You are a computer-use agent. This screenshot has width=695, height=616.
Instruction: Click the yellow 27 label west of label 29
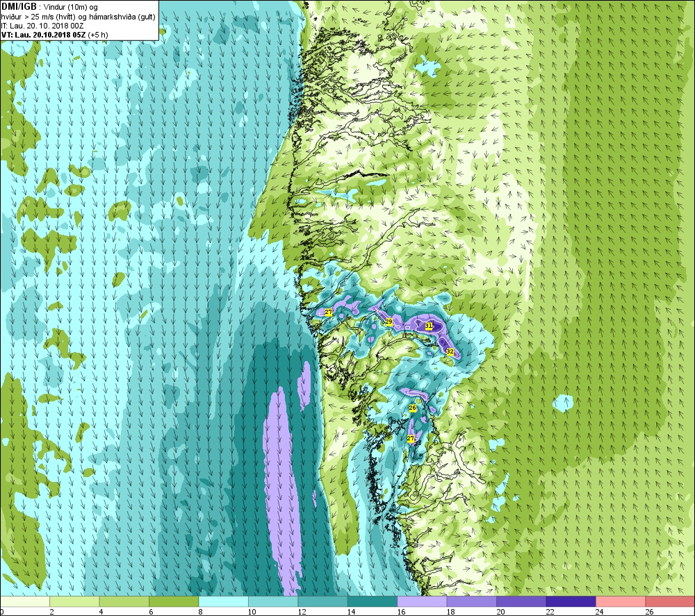[x=328, y=313]
